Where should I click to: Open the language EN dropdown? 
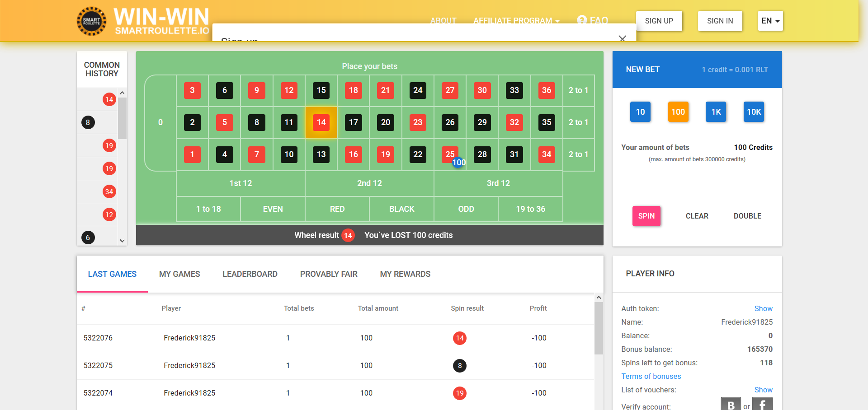point(770,21)
